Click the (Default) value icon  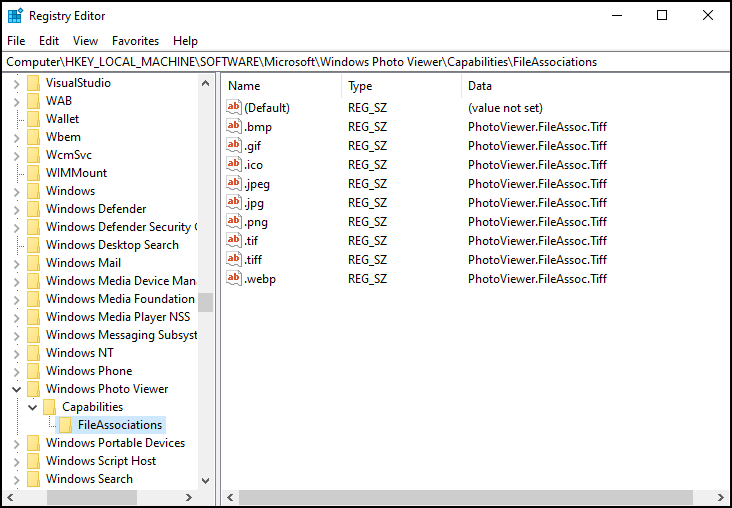pos(235,108)
